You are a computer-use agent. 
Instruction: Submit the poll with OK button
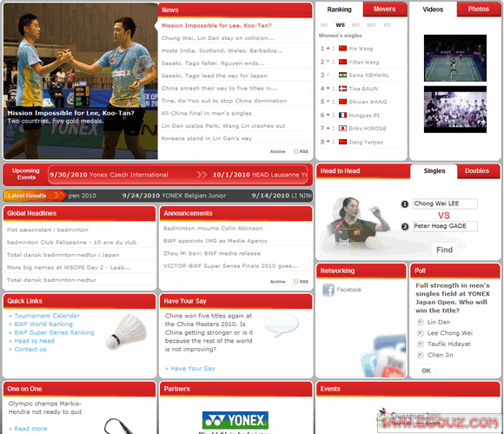point(426,371)
